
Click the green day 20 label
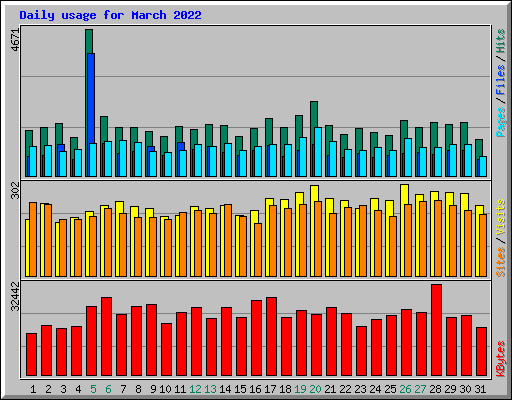point(315,389)
